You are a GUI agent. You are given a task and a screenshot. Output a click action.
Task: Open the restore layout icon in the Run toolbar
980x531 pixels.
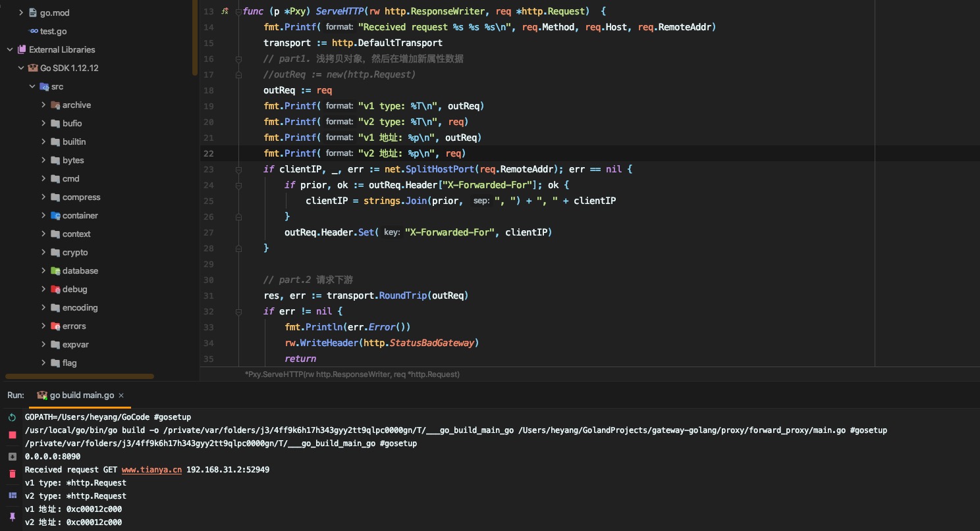13,495
